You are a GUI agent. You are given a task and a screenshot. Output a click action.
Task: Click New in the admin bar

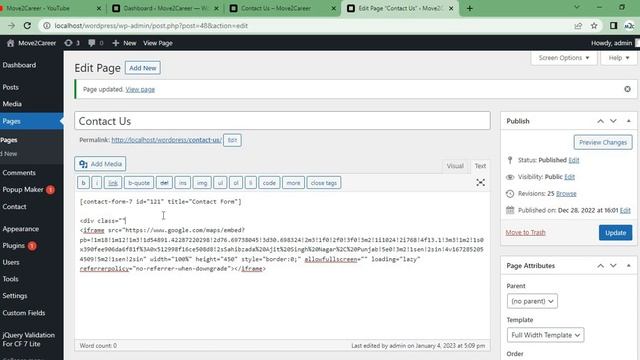tap(124, 43)
